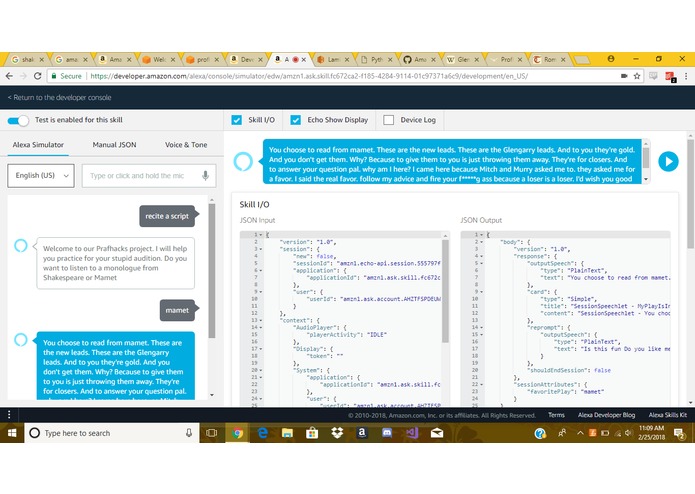Check the Device Log checkbox
The image size is (695, 494).
point(388,120)
